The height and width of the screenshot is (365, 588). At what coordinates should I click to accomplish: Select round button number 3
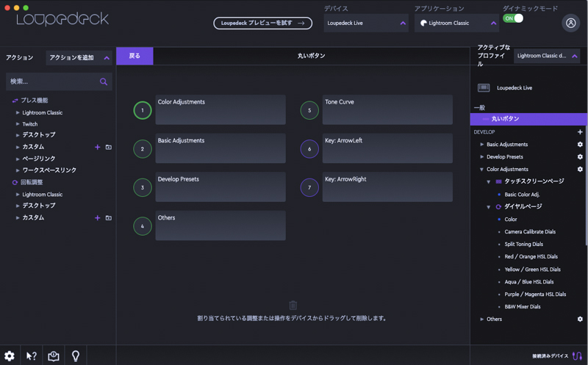click(143, 187)
